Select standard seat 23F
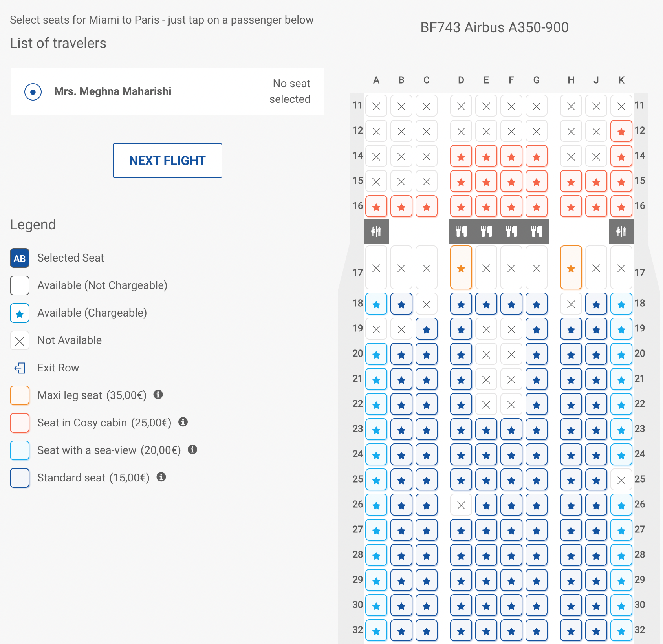663x644 pixels. click(511, 430)
